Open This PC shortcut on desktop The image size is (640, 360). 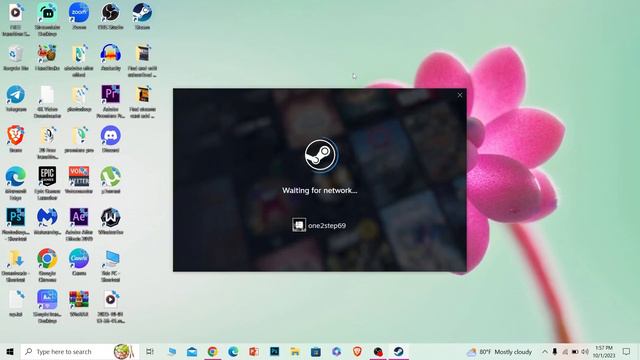110,265
